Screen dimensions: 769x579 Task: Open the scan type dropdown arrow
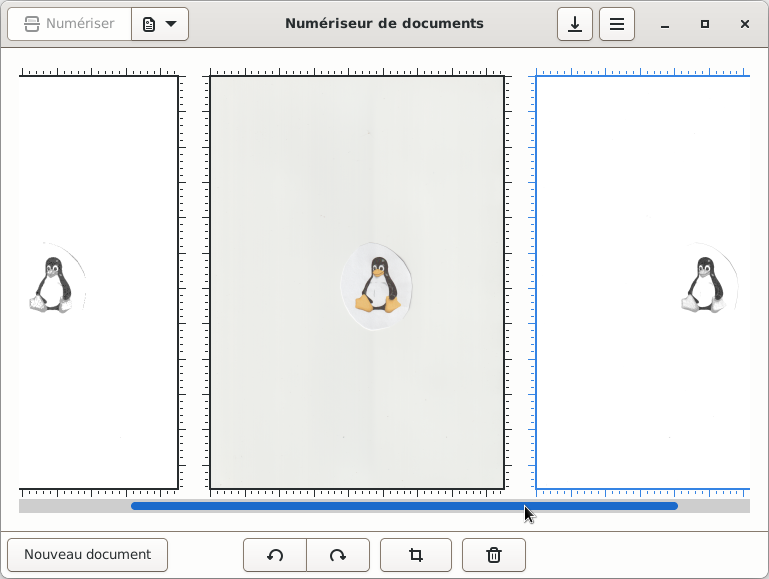click(x=160, y=24)
